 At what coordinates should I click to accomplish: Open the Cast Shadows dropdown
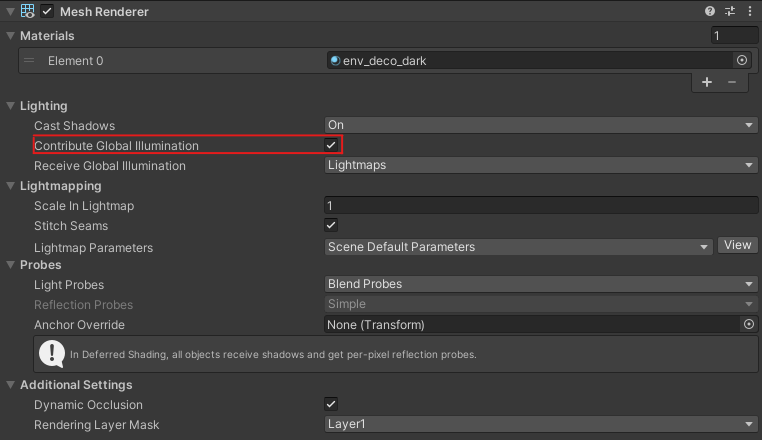(x=541, y=125)
